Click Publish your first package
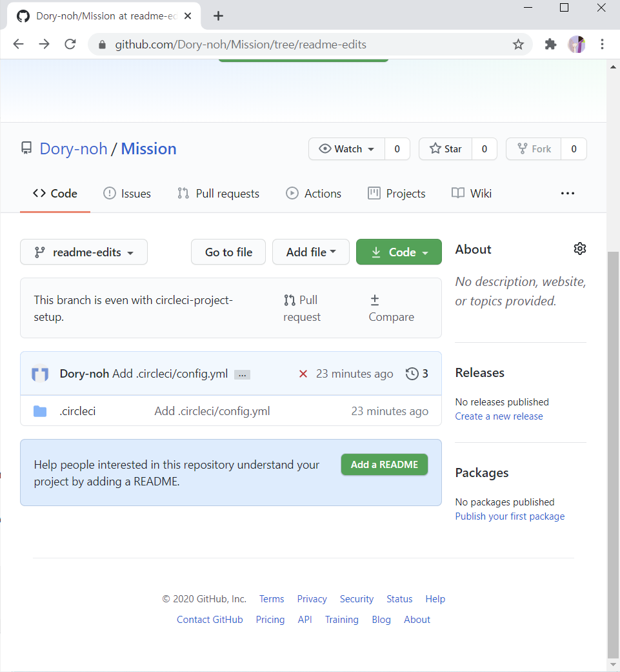The width and height of the screenshot is (620, 672). tap(510, 516)
